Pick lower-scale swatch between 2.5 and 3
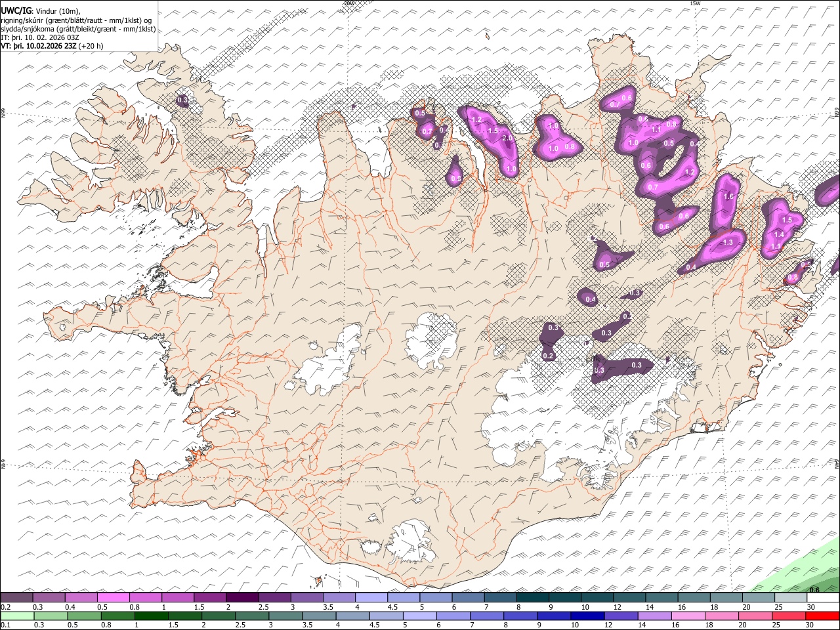Image resolution: width=840 pixels, height=630 pixels. (251, 616)
